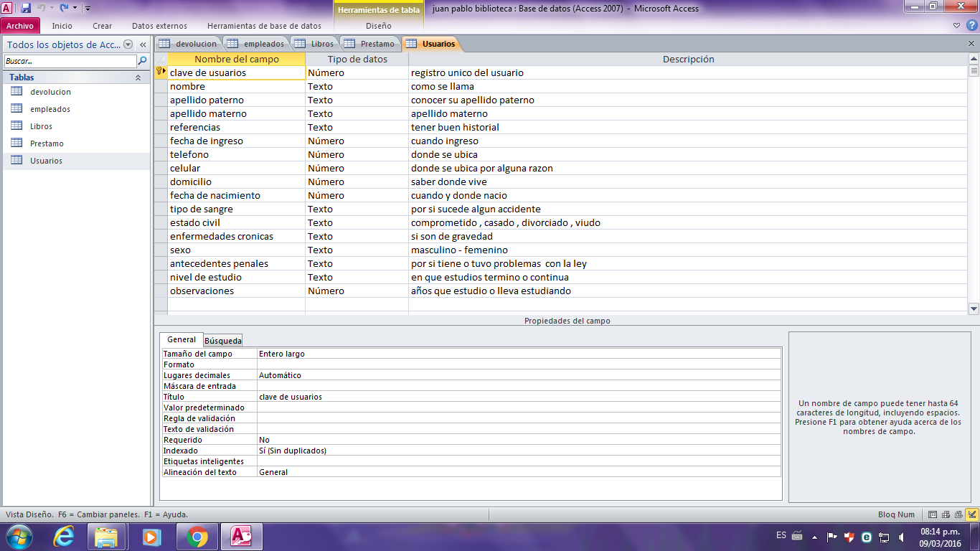Open the Customize Quick Access Toolbar dropdown
The height and width of the screenshot is (551, 980).
coord(87,9)
